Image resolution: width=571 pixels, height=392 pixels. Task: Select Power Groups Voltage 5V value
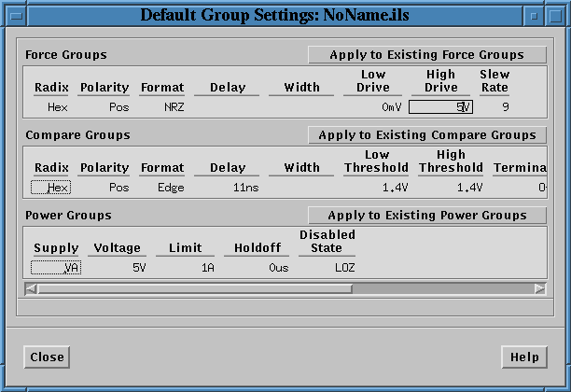(139, 268)
